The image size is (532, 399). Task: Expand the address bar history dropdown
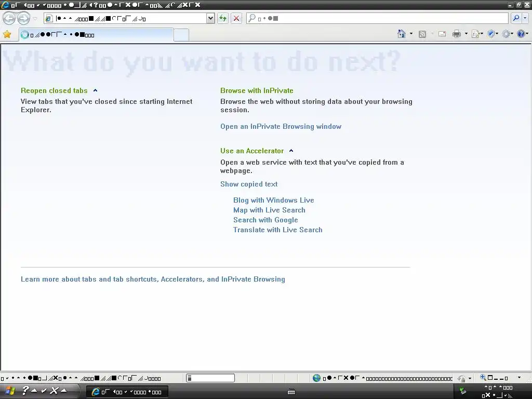[210, 18]
